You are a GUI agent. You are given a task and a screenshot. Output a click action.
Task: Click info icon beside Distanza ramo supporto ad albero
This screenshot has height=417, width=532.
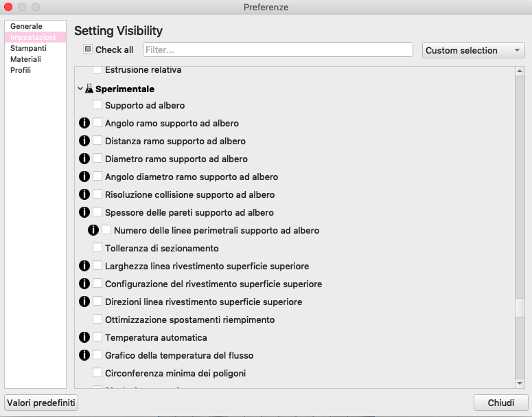pyautogui.click(x=84, y=141)
